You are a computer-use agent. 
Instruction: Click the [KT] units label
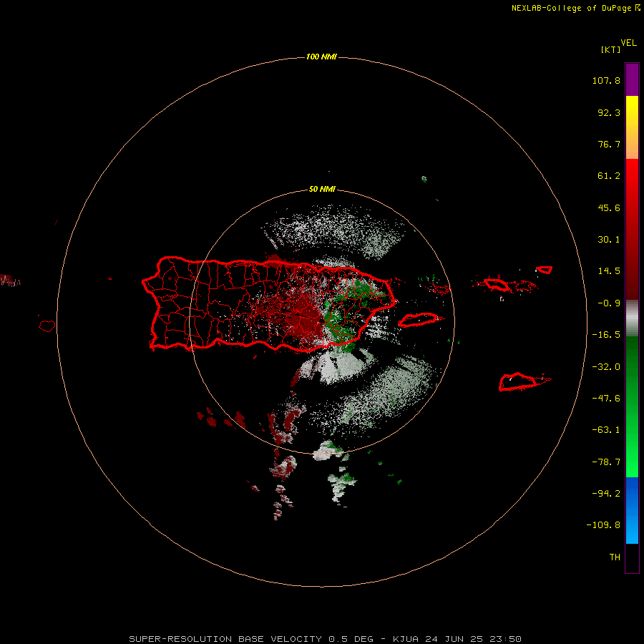pyautogui.click(x=610, y=49)
